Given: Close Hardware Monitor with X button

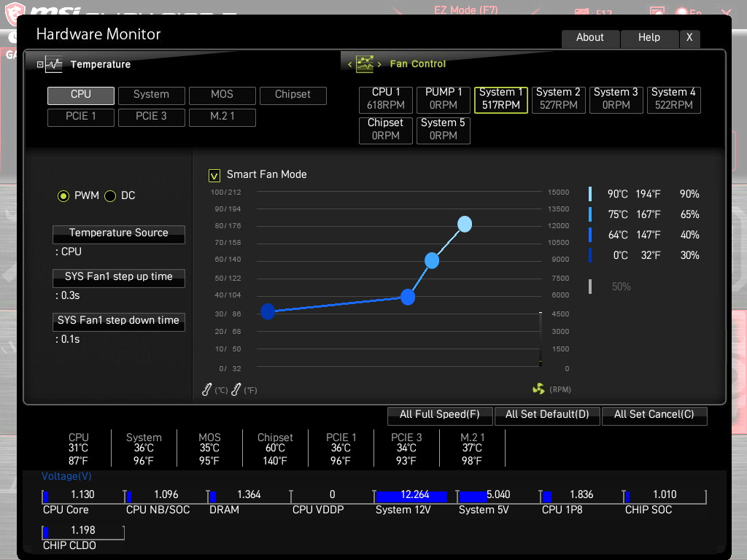Looking at the screenshot, I should [689, 38].
